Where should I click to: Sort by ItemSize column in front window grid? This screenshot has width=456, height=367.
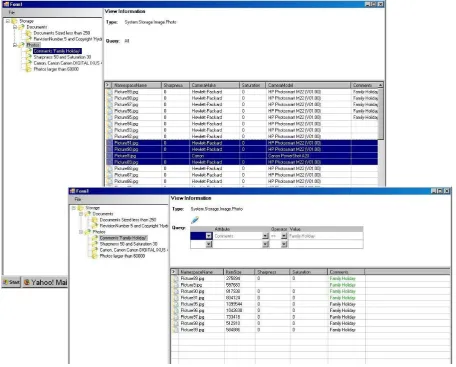[239, 272]
